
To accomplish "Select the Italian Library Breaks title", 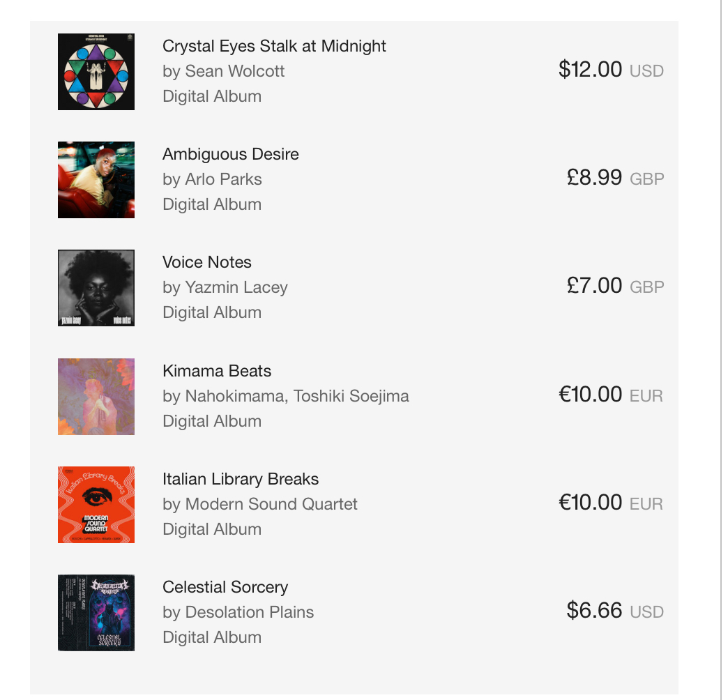I will pyautogui.click(x=240, y=479).
